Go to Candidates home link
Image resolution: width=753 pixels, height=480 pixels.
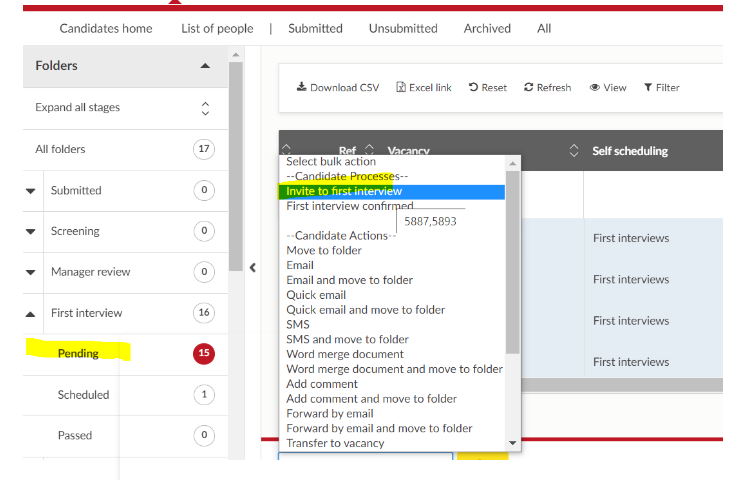106,28
